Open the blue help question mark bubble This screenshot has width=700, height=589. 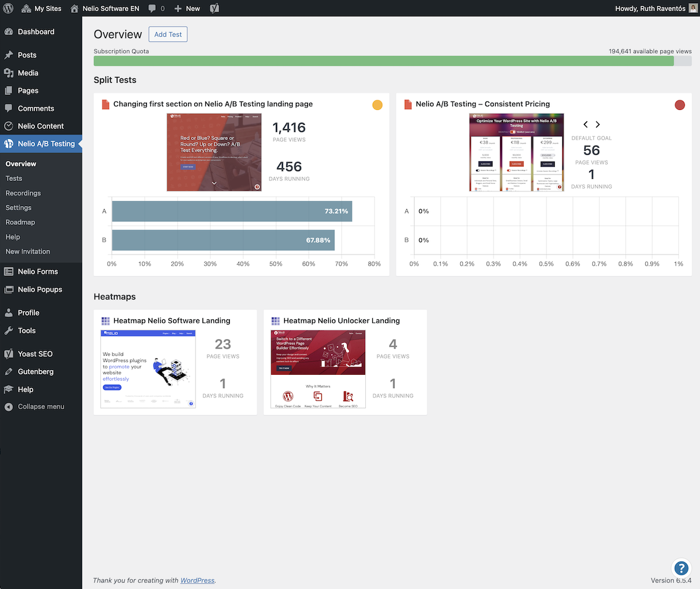681,568
